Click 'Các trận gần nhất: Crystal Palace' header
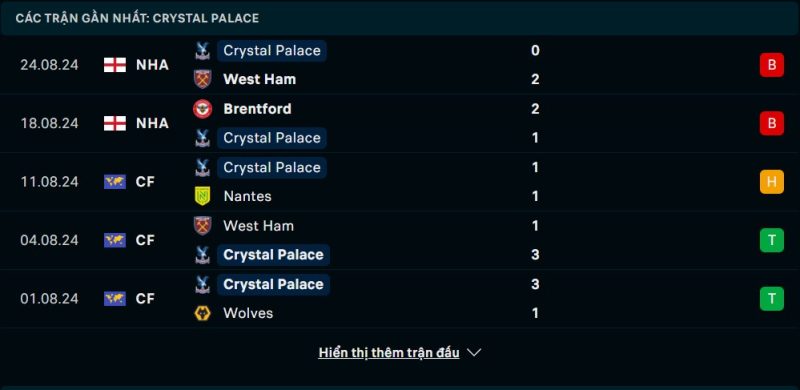 tap(137, 18)
